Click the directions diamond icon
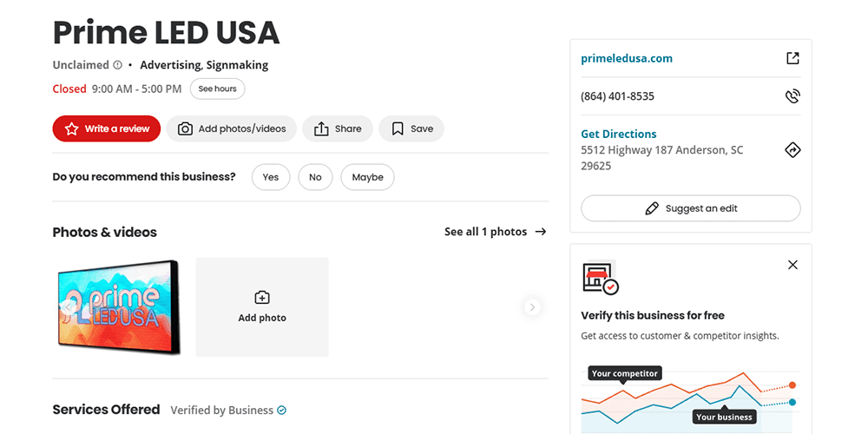The height and width of the screenshot is (434, 868). pyautogui.click(x=792, y=150)
